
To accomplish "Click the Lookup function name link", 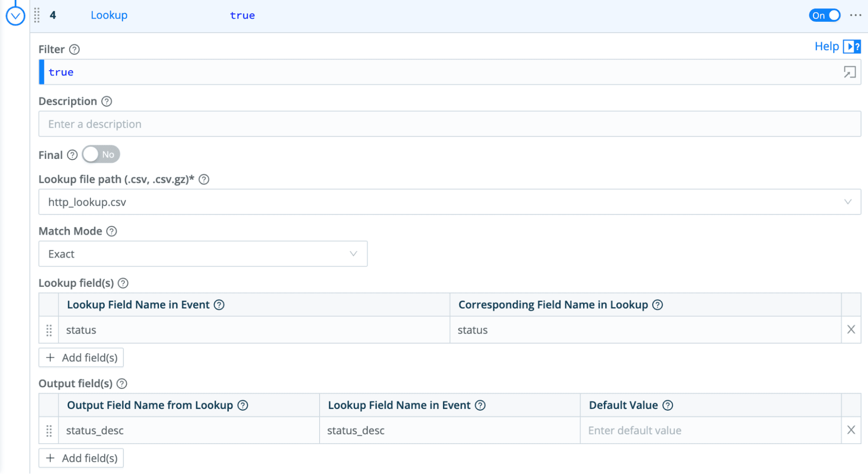I will click(109, 15).
